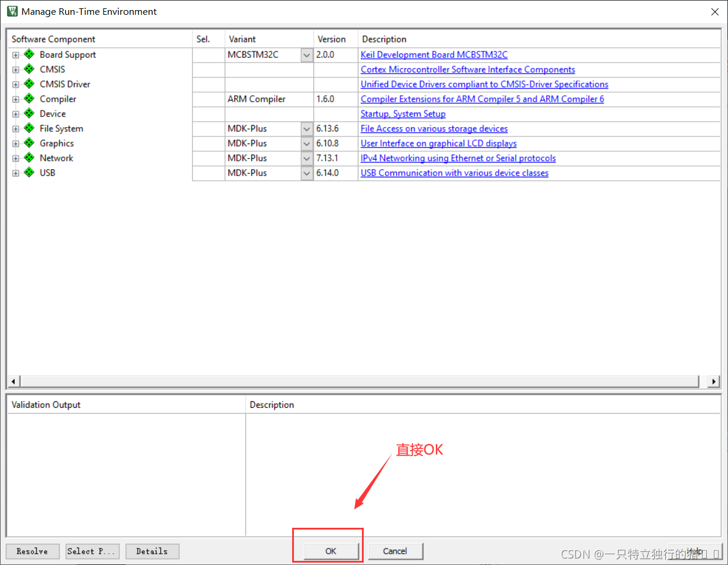
Task: Click the Select Packs button
Action: point(93,551)
